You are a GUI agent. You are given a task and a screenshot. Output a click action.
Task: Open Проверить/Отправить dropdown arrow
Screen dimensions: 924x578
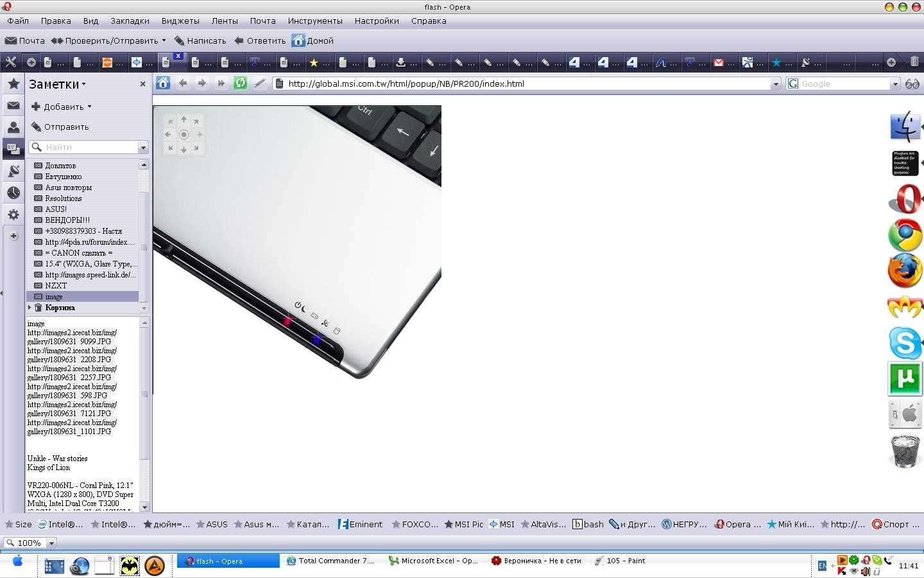point(164,40)
